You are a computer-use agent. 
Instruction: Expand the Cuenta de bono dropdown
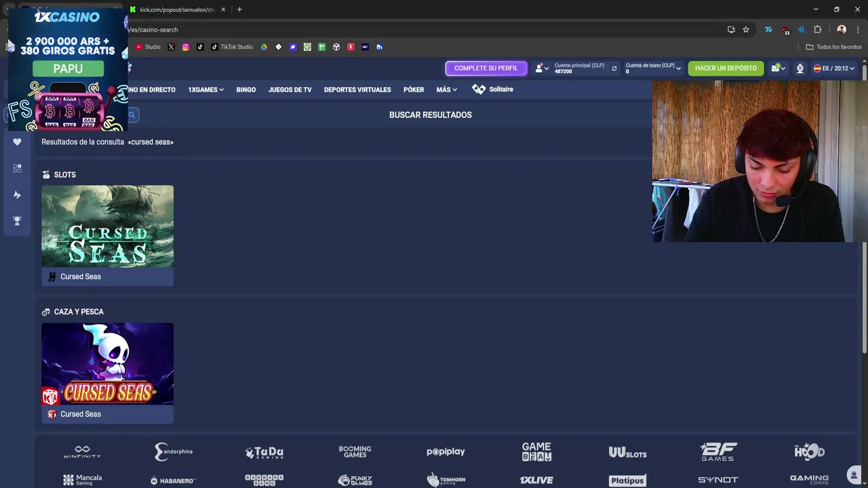click(653, 68)
